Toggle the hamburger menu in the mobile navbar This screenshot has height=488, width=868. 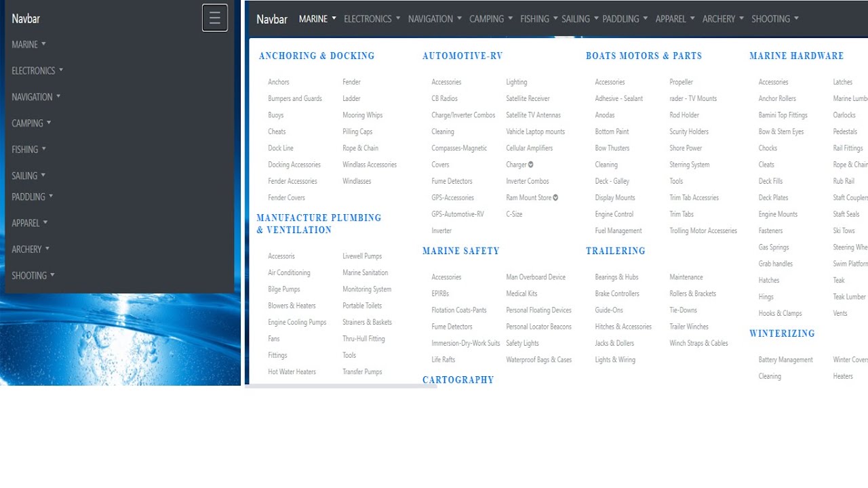pos(215,18)
